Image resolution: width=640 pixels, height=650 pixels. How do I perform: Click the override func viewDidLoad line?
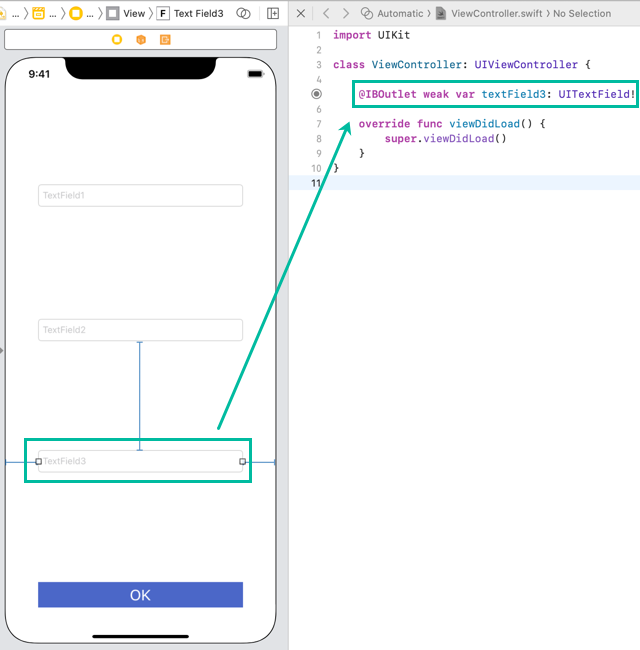tap(452, 124)
